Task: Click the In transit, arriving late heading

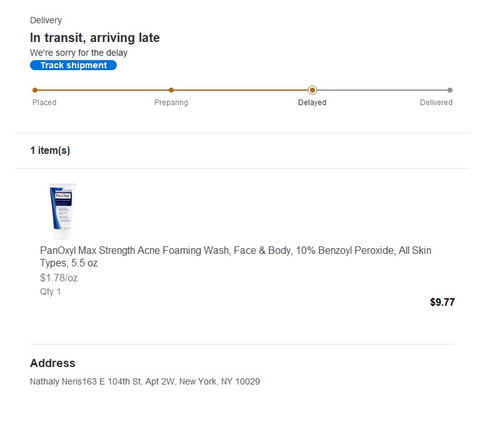Action: (95, 38)
